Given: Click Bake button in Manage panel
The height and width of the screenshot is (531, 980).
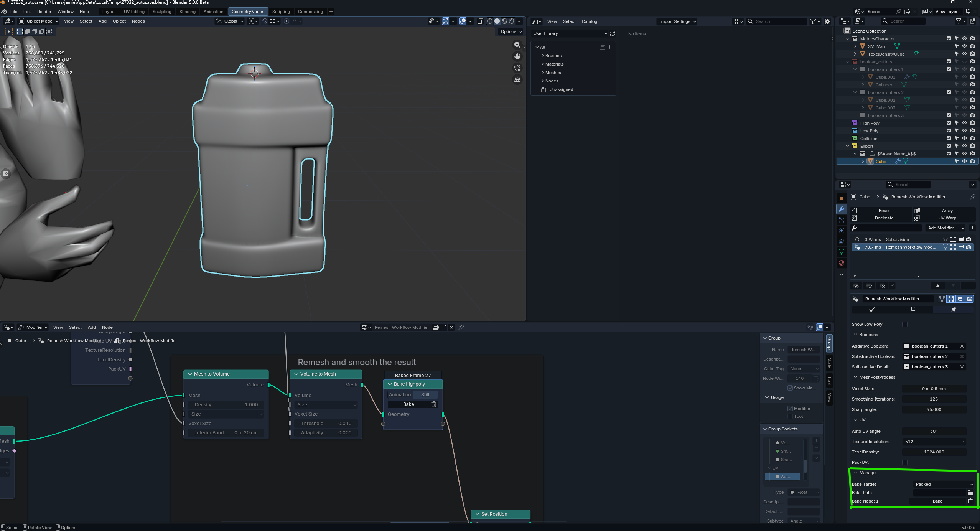Looking at the screenshot, I should (x=937, y=501).
